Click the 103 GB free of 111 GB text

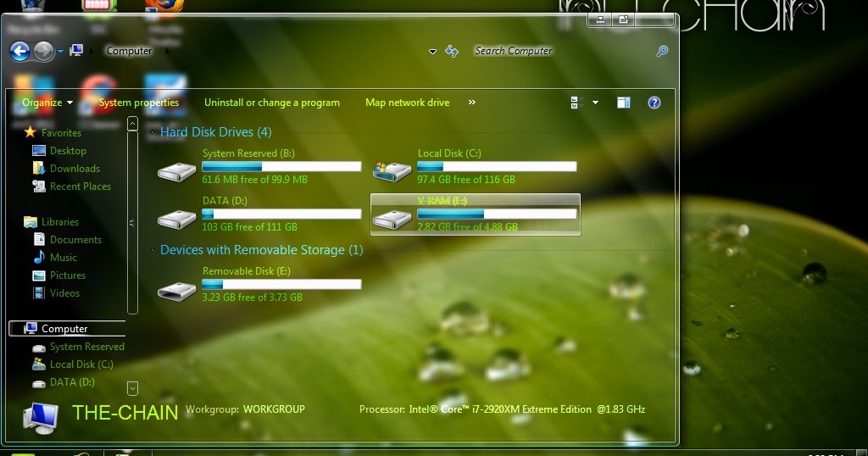(x=250, y=227)
